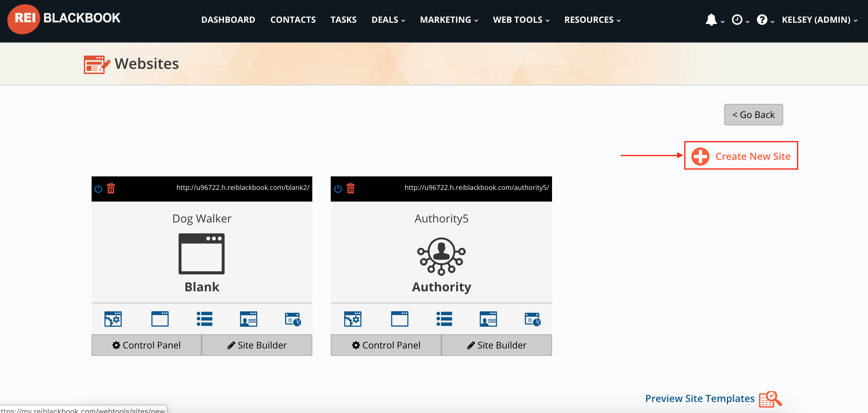Open Dog Walker profile card icon
Screen dimensions: 868x413
click(249, 319)
